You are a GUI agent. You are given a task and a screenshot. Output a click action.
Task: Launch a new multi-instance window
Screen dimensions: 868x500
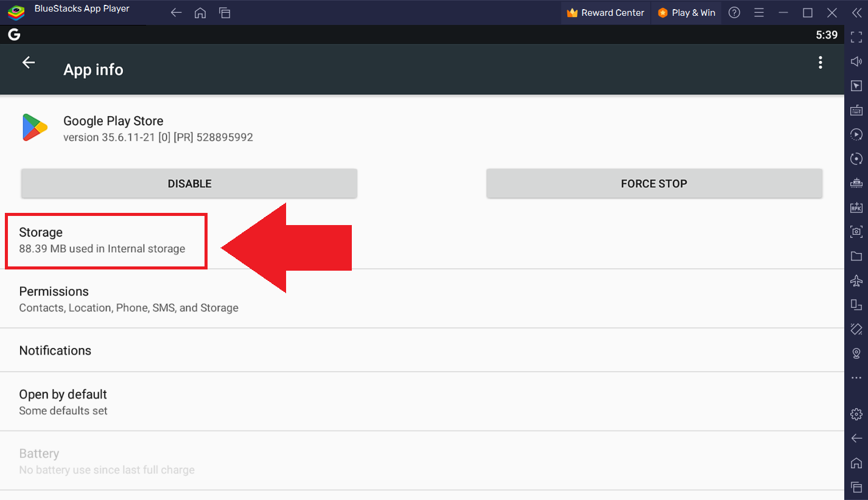click(x=856, y=305)
